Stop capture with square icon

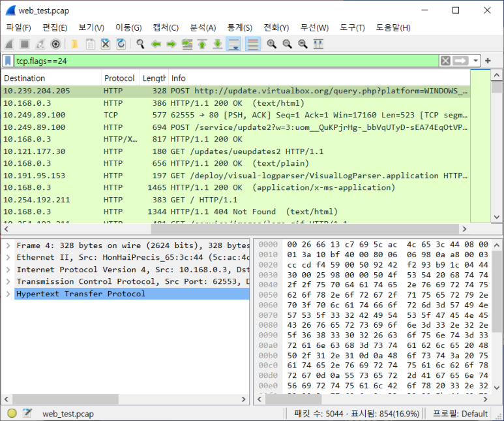click(x=25, y=44)
